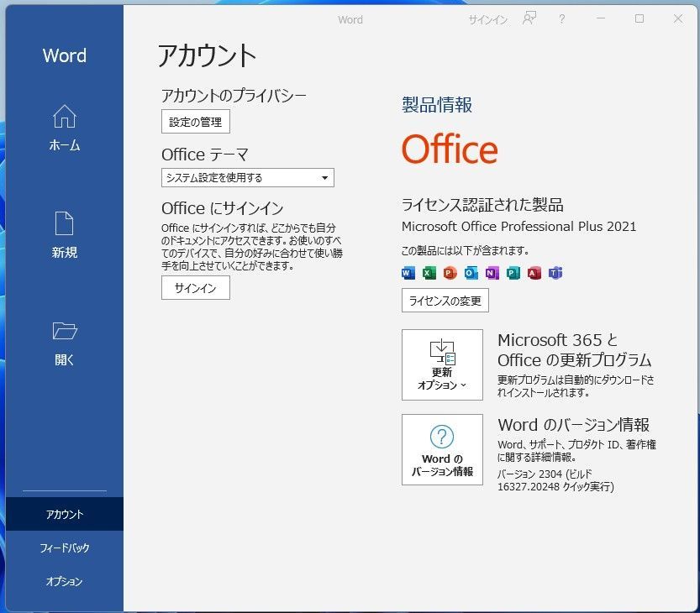Viewport: 700px width, 613px height.
Task: Click ホーム in the left sidebar
Action: (63, 130)
